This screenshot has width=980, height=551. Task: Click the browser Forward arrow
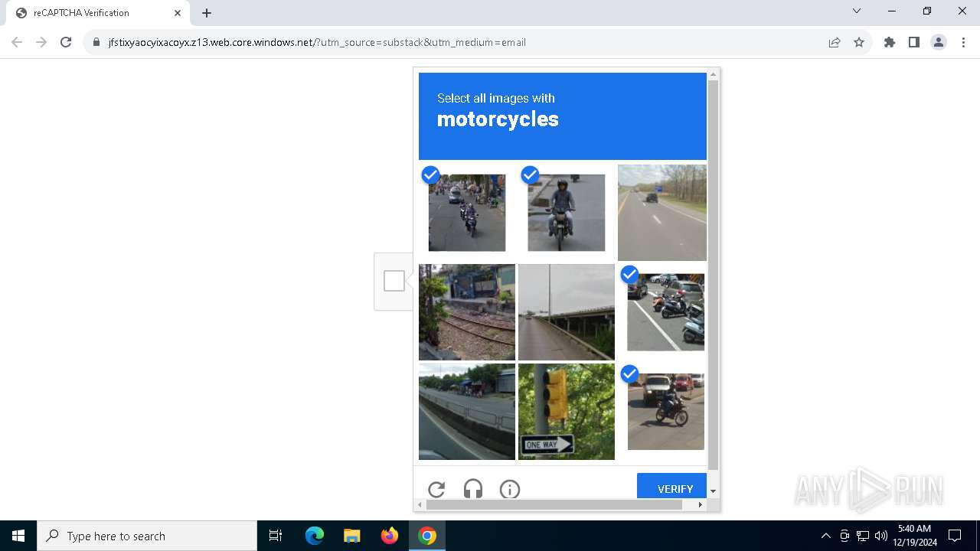click(41, 42)
